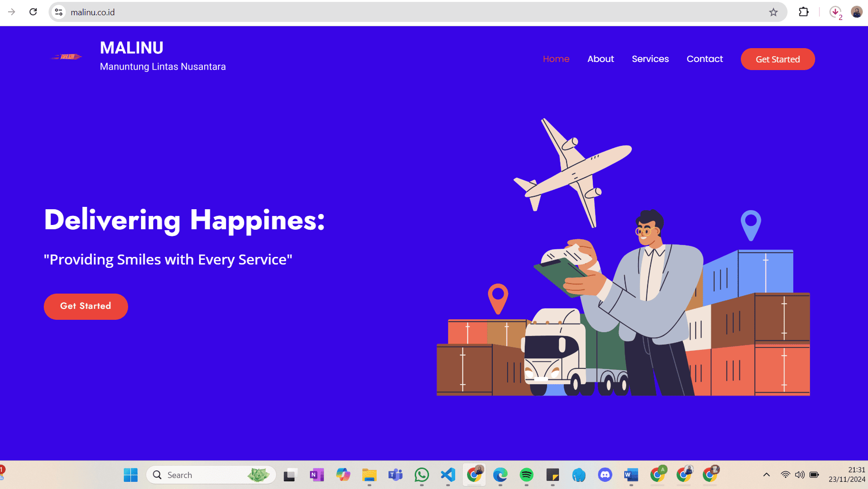
Task: Click the Chrome profile avatar
Action: click(857, 12)
